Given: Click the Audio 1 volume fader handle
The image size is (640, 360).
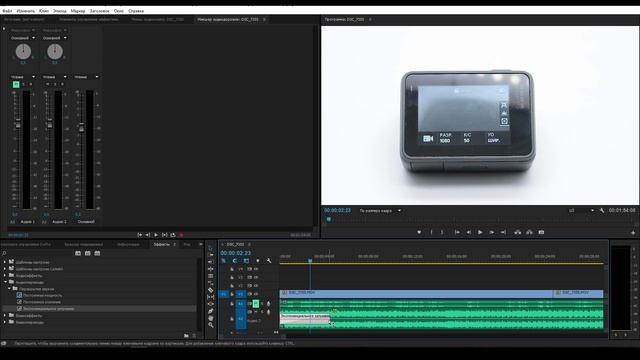Looking at the screenshot, I should (18, 124).
